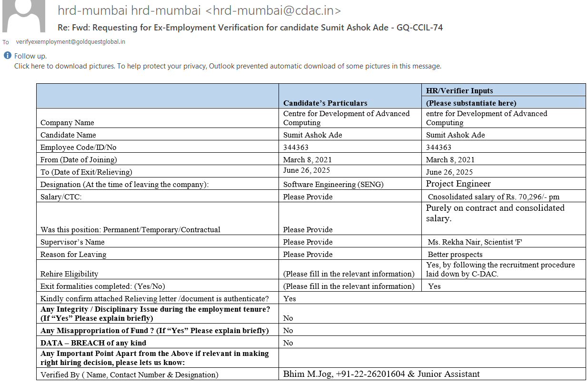Click verifier details Bhim M.Jog Junior Assistant
This screenshot has width=588, height=384.
click(381, 374)
